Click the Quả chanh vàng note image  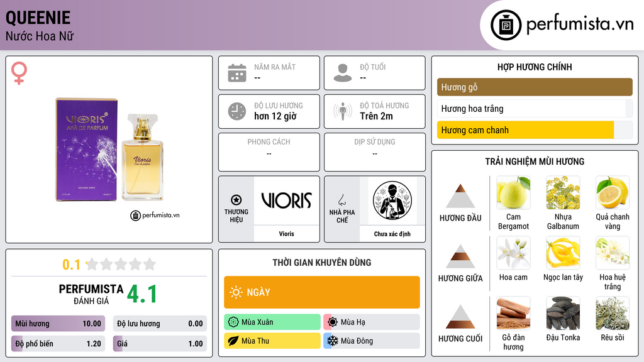[613, 193]
